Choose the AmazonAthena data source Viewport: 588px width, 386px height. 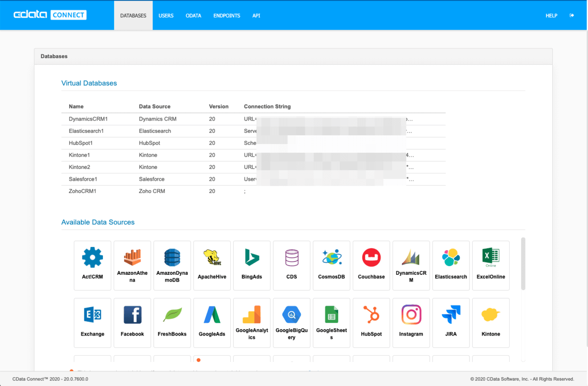pyautogui.click(x=132, y=265)
